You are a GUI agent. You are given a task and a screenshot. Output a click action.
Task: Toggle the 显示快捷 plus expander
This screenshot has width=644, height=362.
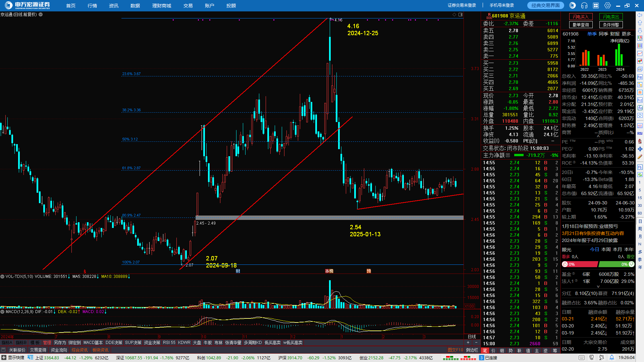[x=4, y=358]
